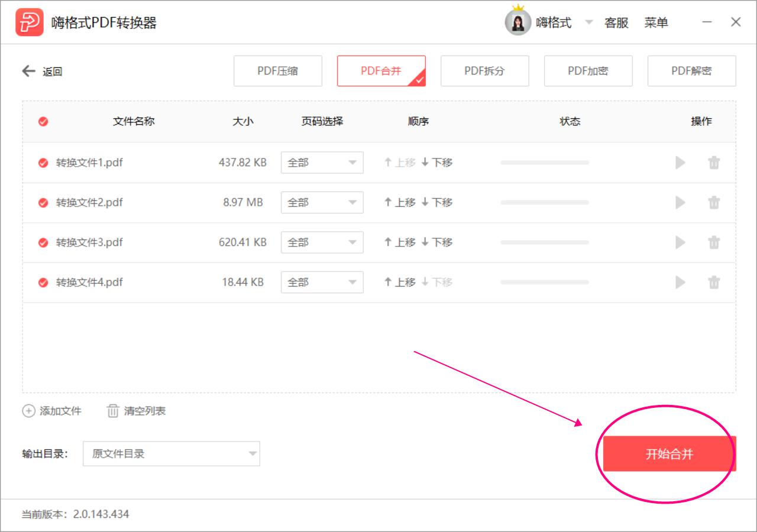
Task: Select file name 转换文件3.pdf
Action: tap(89, 242)
